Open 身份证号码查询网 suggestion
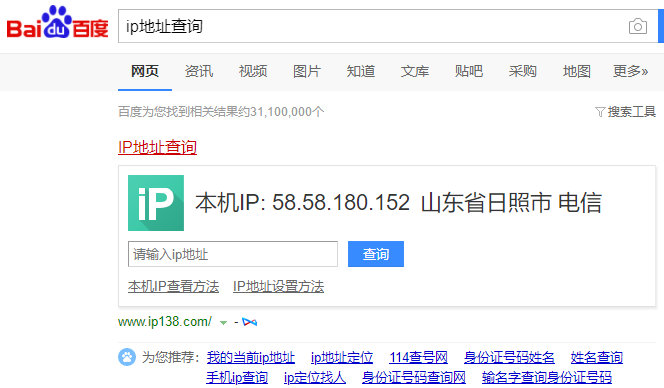 click(x=414, y=377)
